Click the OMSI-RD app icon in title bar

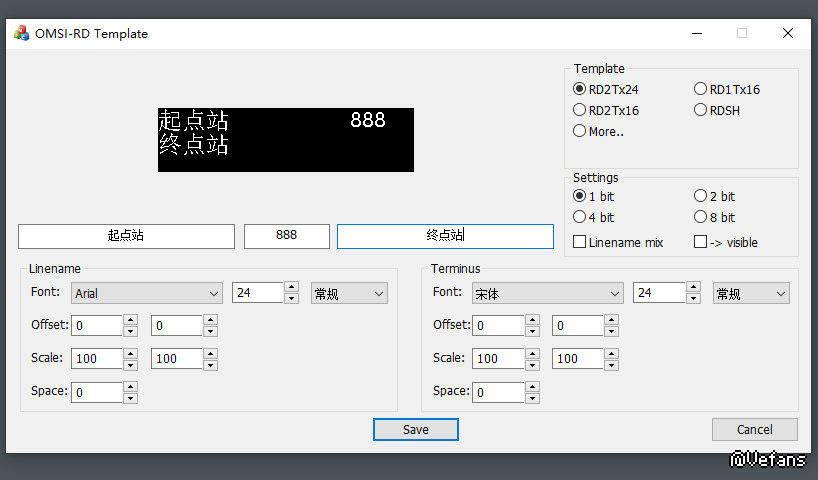[x=21, y=33]
